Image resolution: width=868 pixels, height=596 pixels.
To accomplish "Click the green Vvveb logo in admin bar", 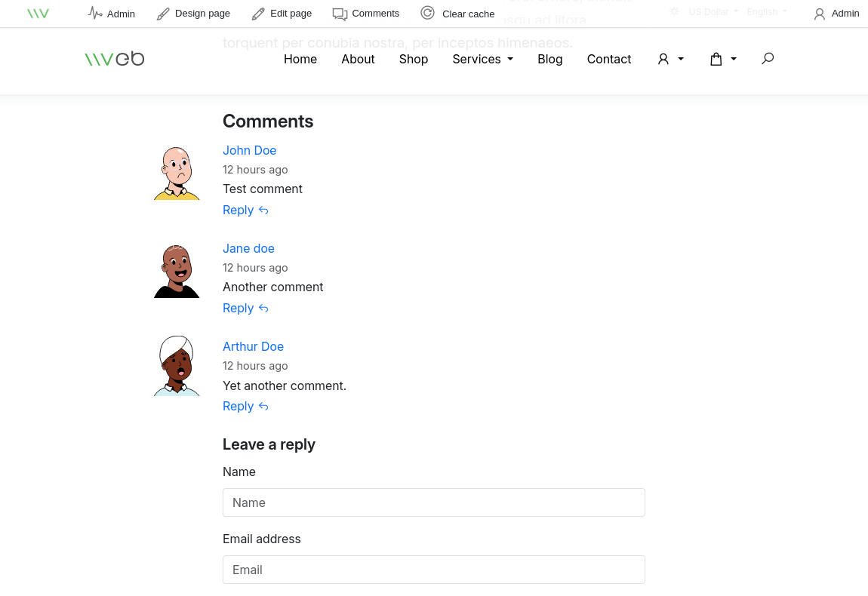I will click(38, 14).
